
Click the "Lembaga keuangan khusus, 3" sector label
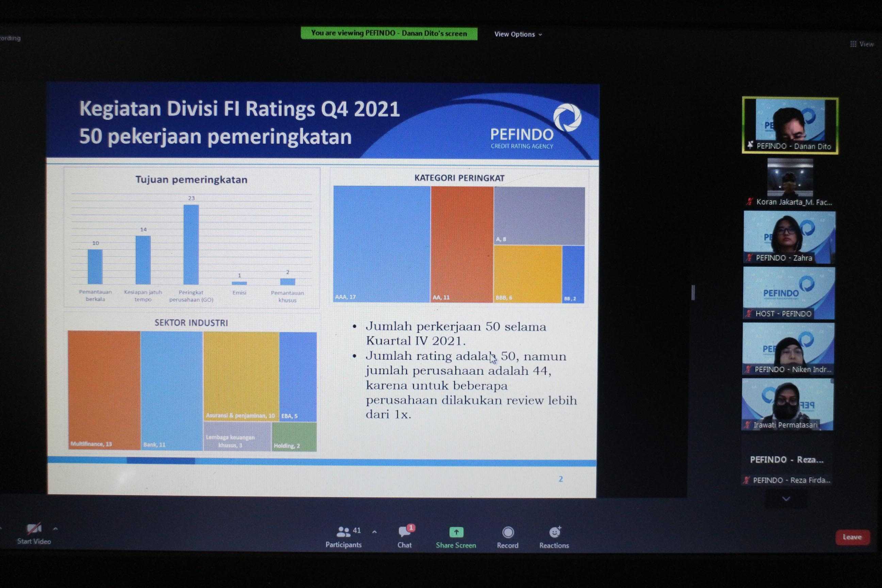tap(230, 441)
